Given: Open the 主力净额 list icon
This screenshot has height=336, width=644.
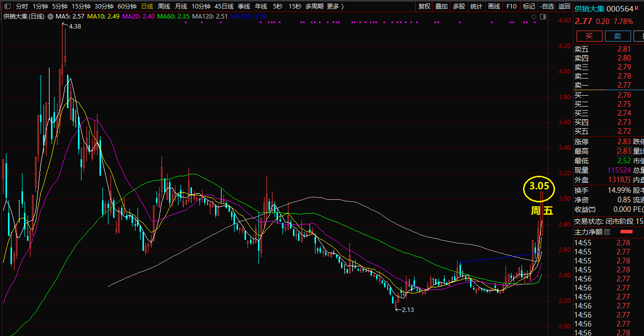Looking at the screenshot, I should click(x=607, y=232).
